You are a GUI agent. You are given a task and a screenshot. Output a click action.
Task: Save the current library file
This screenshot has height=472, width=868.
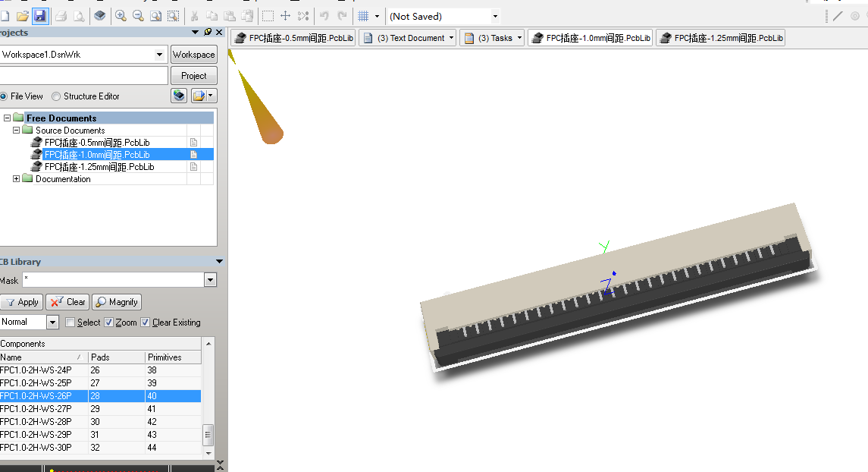40,16
